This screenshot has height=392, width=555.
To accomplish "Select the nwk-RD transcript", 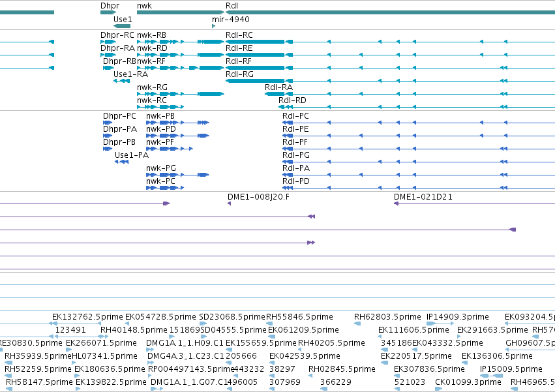I will click(x=152, y=48).
